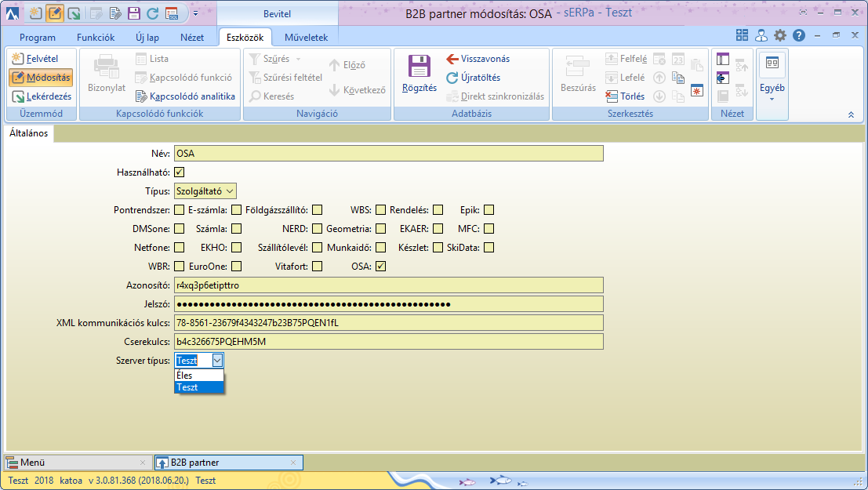
Task: Open the Új lap menu
Action: 147,38
